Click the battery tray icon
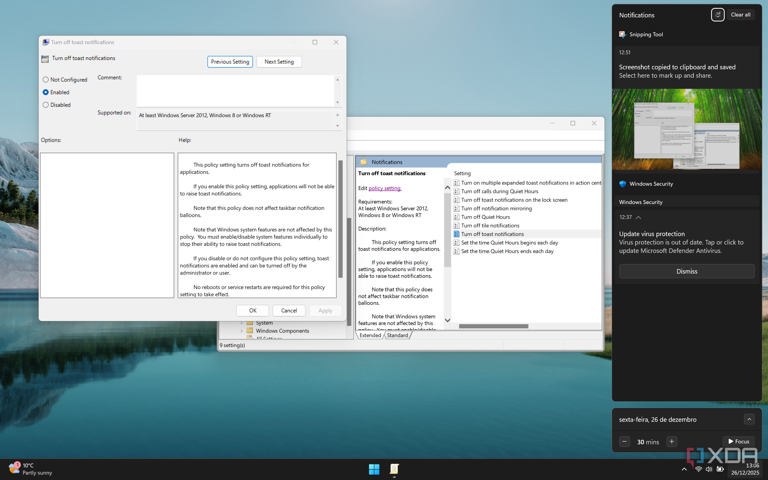This screenshot has width=768, height=480. pos(720,469)
